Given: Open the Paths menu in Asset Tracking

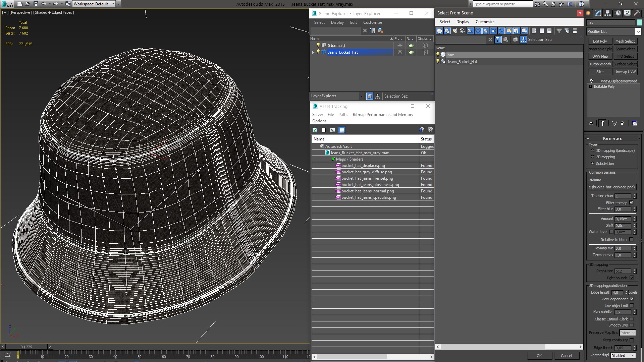Looking at the screenshot, I should (343, 115).
